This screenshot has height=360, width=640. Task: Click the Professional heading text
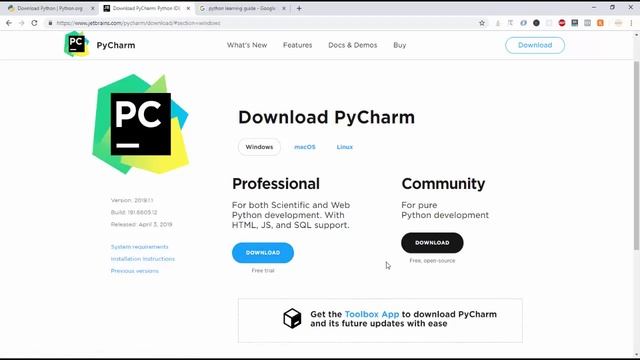[276, 184]
